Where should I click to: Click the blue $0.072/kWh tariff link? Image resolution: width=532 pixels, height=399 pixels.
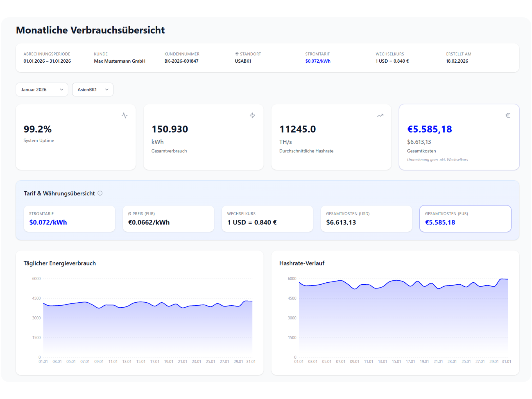(318, 61)
